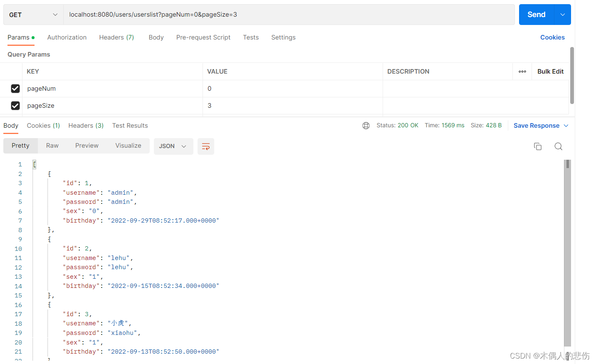Switch to the Pre-request Script tab
The width and height of the screenshot is (596, 364).
pos(203,37)
